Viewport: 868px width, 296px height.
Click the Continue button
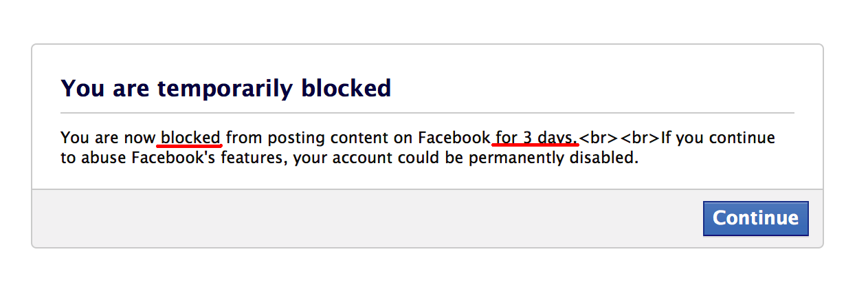pyautogui.click(x=755, y=218)
